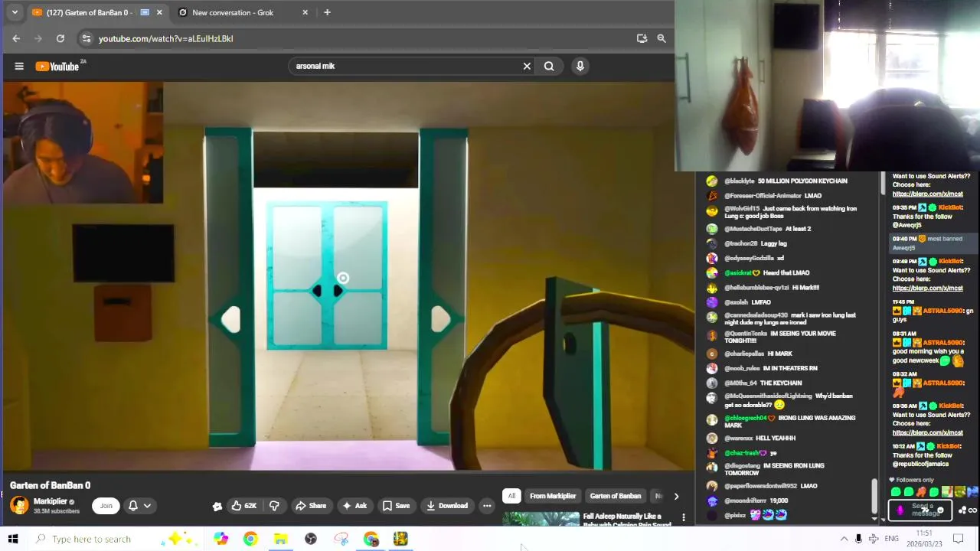Viewport: 980px width, 551px height.
Task: Click the Markiplier channel name
Action: point(50,501)
